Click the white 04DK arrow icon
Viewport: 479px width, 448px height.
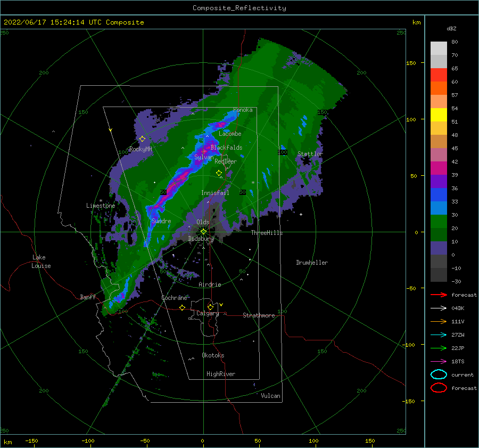coord(439,308)
